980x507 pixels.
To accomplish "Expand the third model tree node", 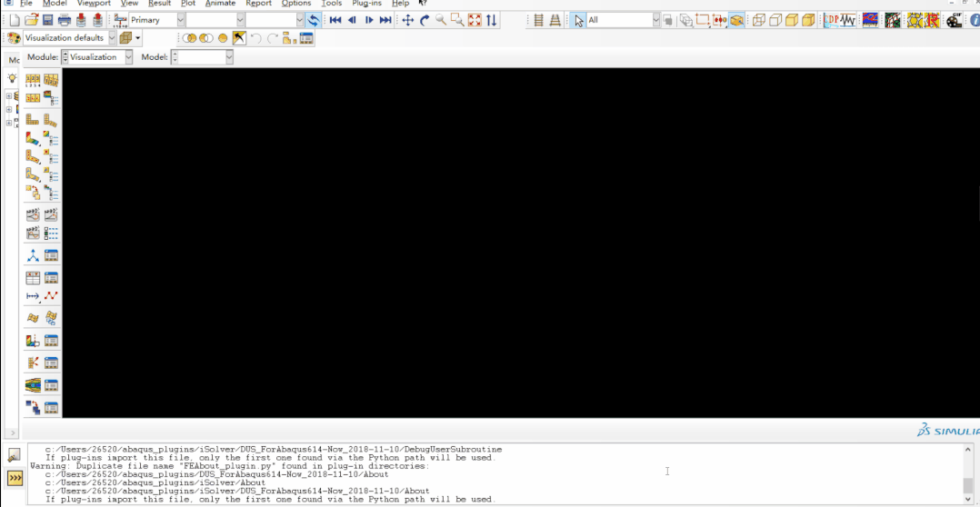I will [x=9, y=123].
